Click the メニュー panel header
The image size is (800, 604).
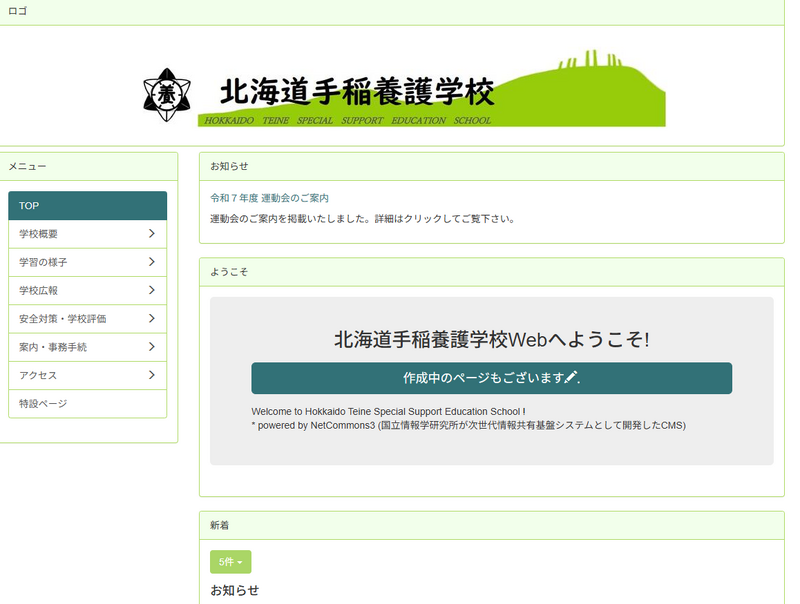pyautogui.click(x=89, y=166)
